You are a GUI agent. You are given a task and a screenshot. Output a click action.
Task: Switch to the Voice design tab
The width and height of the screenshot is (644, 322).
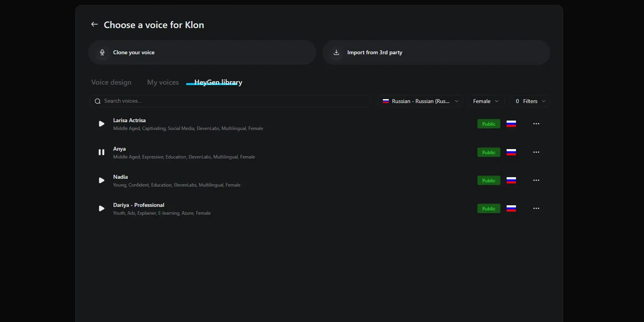click(111, 82)
